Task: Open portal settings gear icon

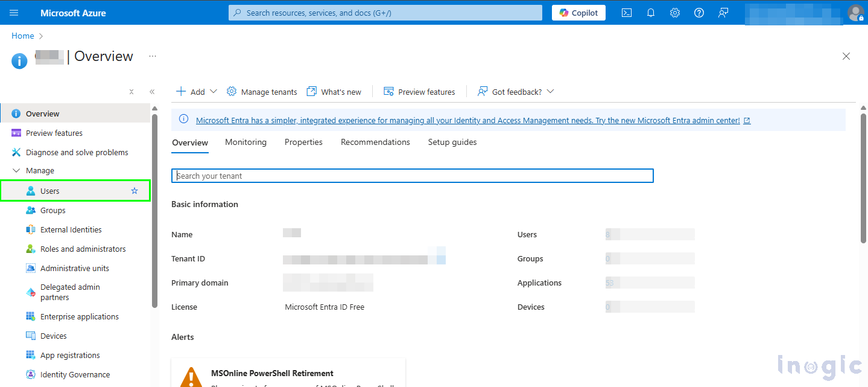Action: coord(675,13)
